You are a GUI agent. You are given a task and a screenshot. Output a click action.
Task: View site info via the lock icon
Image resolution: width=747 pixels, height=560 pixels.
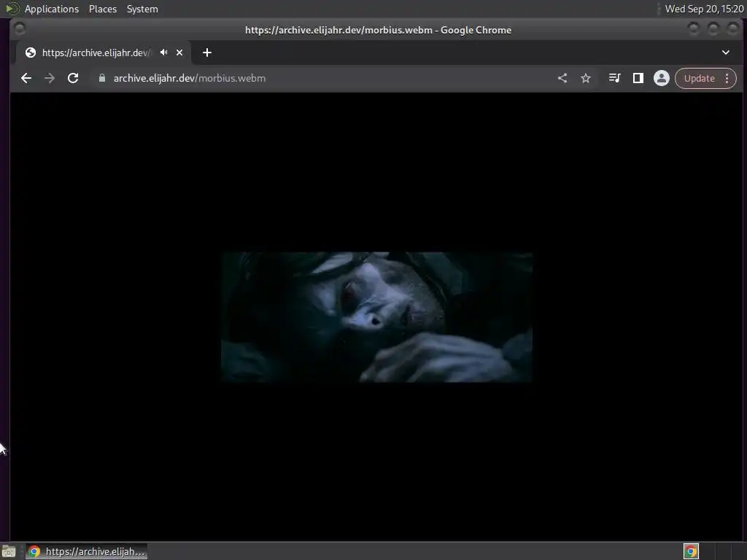pos(102,78)
